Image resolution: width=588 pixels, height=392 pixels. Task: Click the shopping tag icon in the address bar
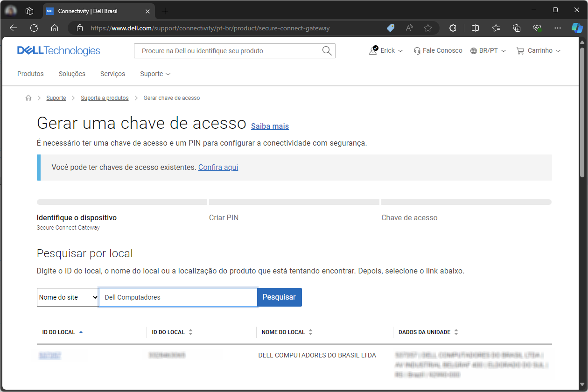(x=390, y=28)
